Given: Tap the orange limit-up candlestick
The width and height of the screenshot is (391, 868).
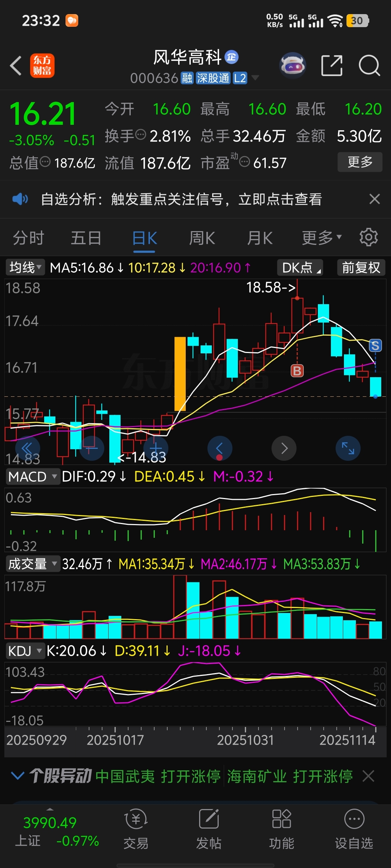Looking at the screenshot, I should pyautogui.click(x=180, y=374).
